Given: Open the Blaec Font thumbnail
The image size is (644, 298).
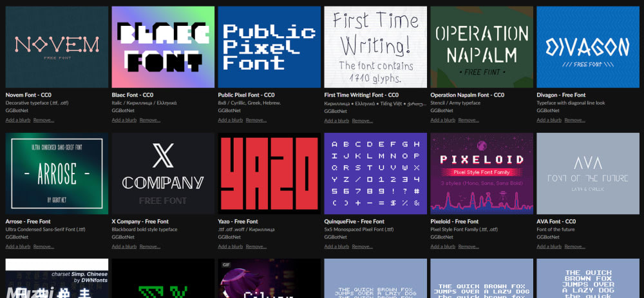Looking at the screenshot, I should click(163, 47).
